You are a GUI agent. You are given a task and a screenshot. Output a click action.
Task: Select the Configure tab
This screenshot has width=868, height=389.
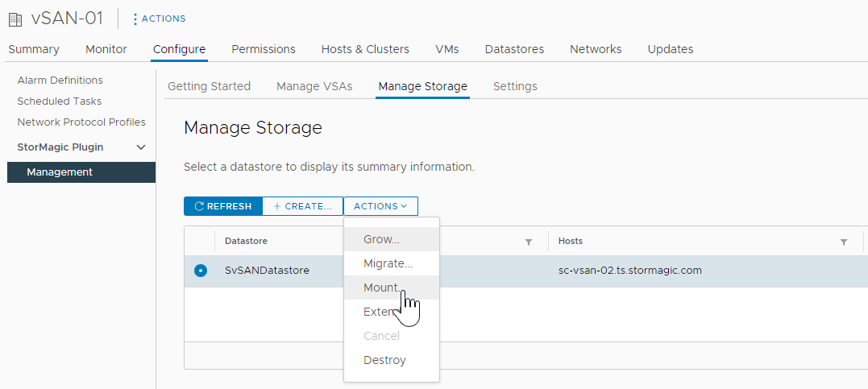tap(180, 49)
